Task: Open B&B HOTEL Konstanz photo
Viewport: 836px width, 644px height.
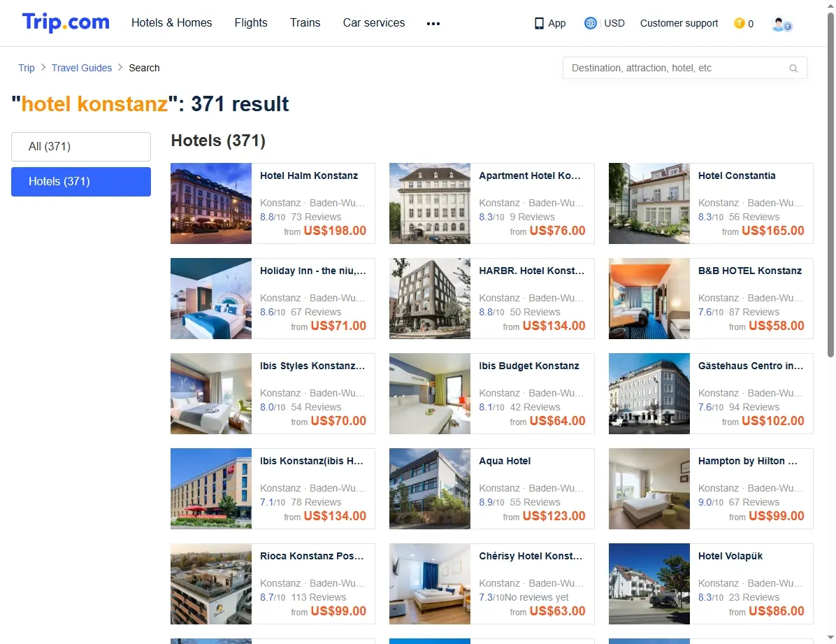Action: tap(649, 299)
